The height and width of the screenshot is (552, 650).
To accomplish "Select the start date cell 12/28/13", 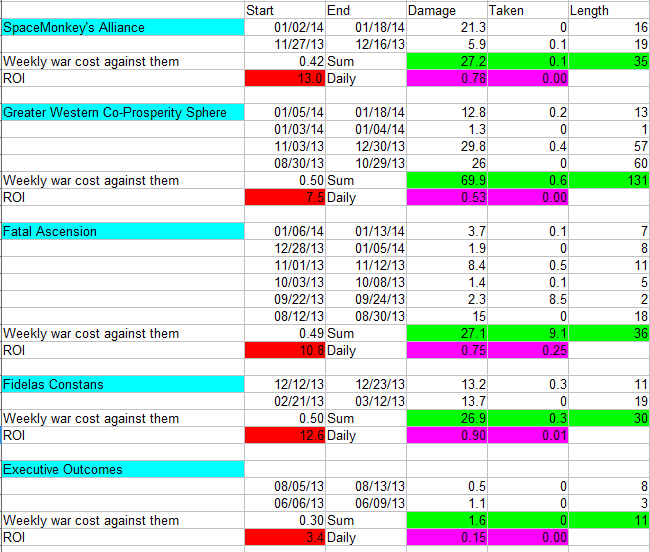I will point(285,248).
